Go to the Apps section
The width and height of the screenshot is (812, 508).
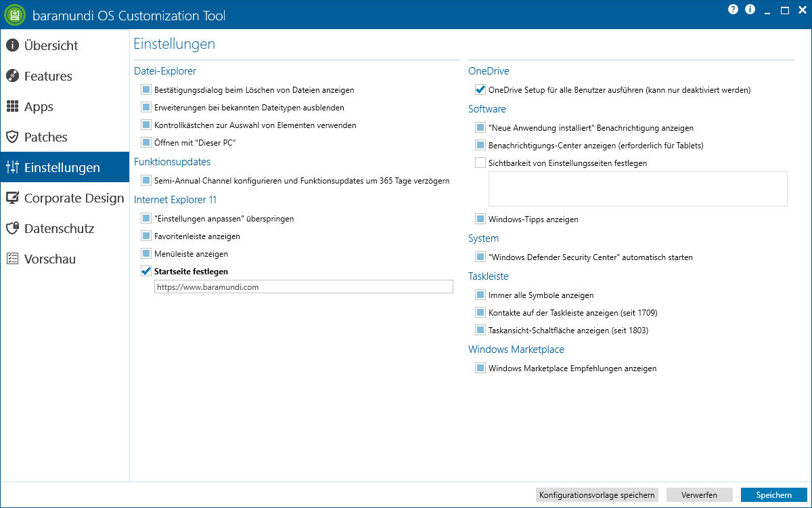(64, 106)
